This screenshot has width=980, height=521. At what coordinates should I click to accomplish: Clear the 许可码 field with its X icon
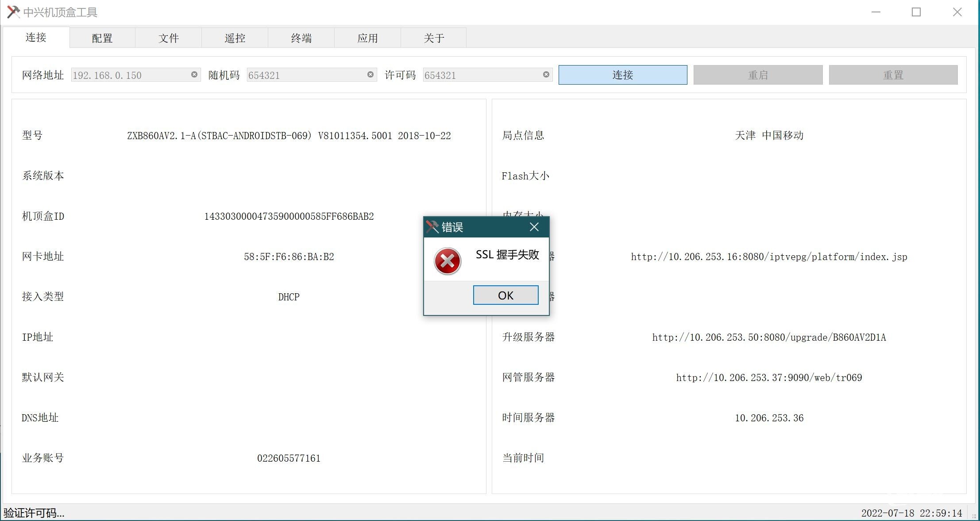[x=546, y=74]
